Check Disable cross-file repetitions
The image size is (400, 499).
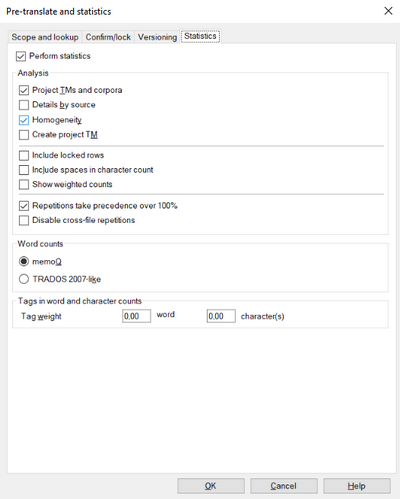pos(24,221)
